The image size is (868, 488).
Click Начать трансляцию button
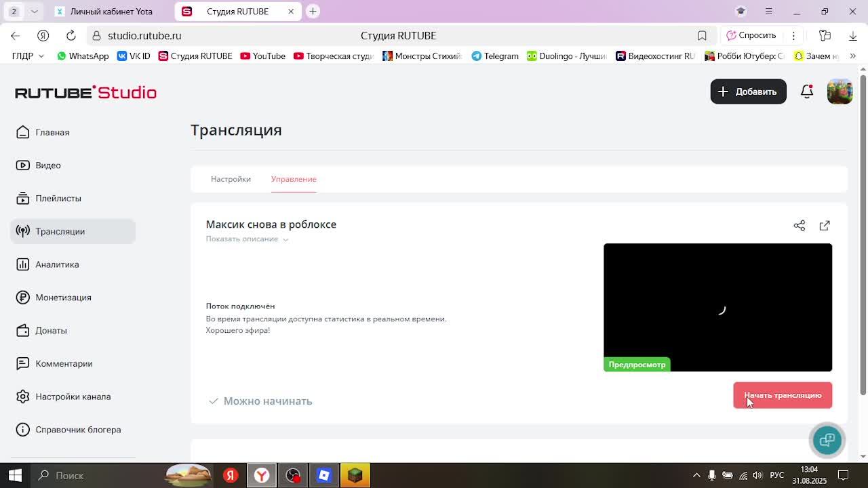click(783, 395)
